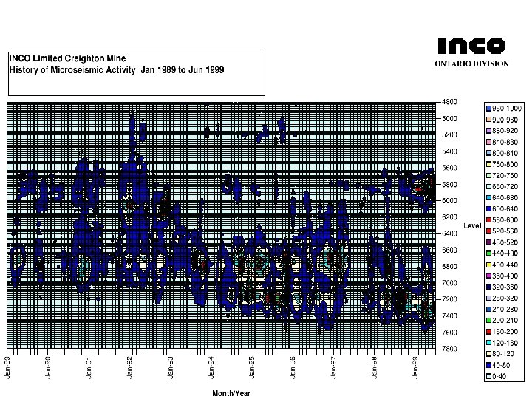532x399 pixels.
Task: Click the Jan-96 x-axis label
Action: pyautogui.click(x=293, y=368)
